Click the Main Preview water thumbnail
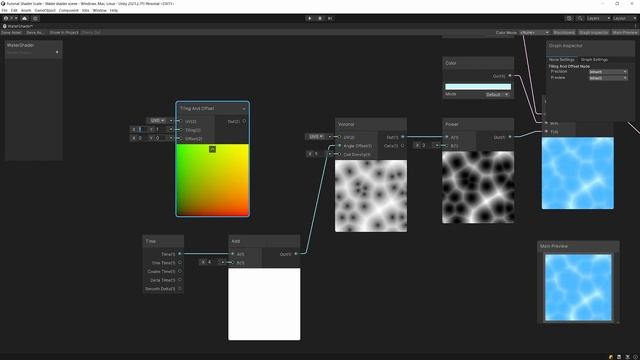This screenshot has height=360, width=640. click(x=578, y=287)
